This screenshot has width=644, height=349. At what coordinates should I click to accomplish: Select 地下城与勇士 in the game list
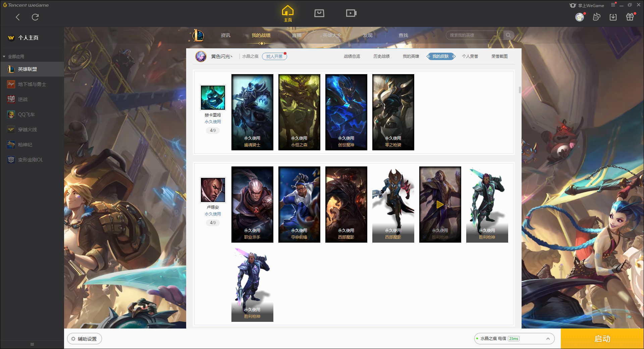point(32,84)
